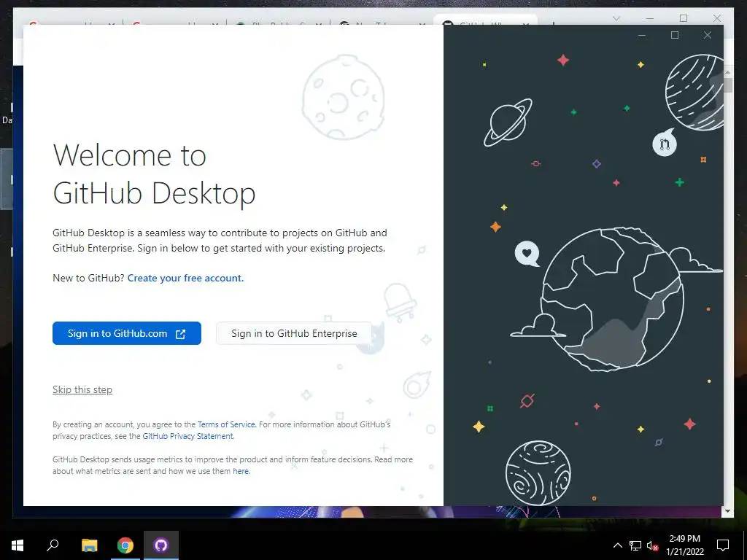Minimize the Chrome window behind

649,18
